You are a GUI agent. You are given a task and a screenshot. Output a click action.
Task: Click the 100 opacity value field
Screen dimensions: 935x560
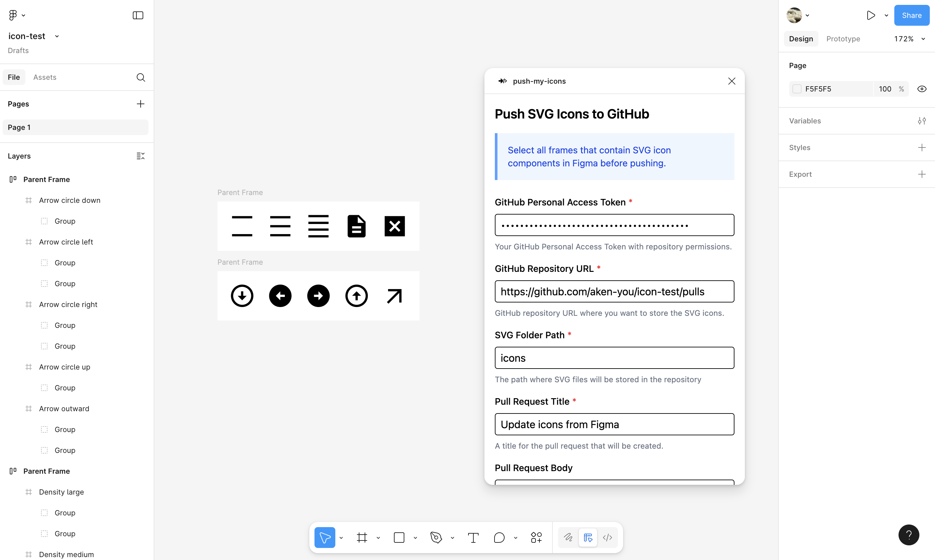pyautogui.click(x=885, y=89)
